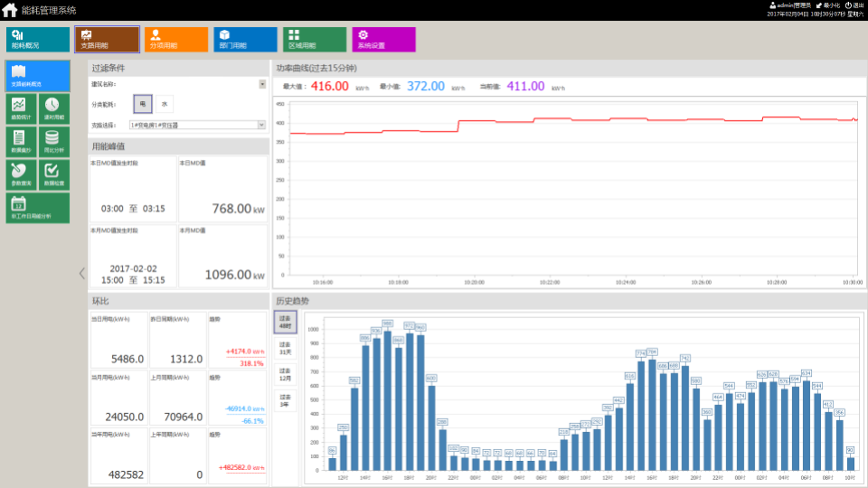Open the document report icon tile
Screen dimensions: 868x488
20,142
